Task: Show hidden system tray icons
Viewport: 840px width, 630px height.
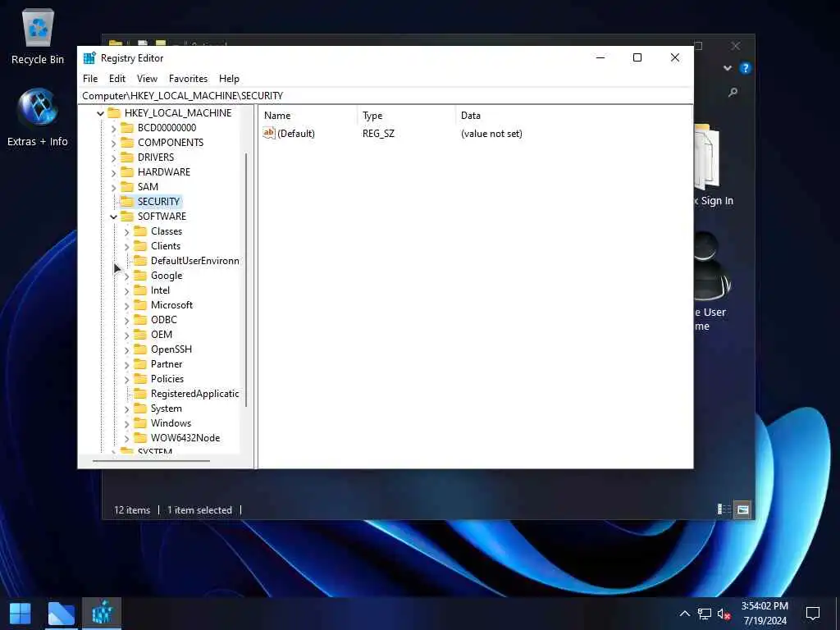Action: pyautogui.click(x=685, y=614)
